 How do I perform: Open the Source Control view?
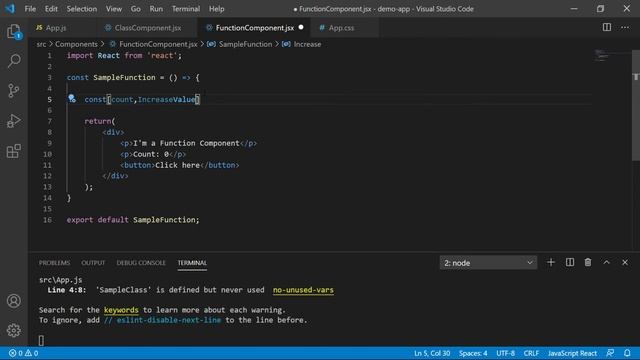coord(13,91)
